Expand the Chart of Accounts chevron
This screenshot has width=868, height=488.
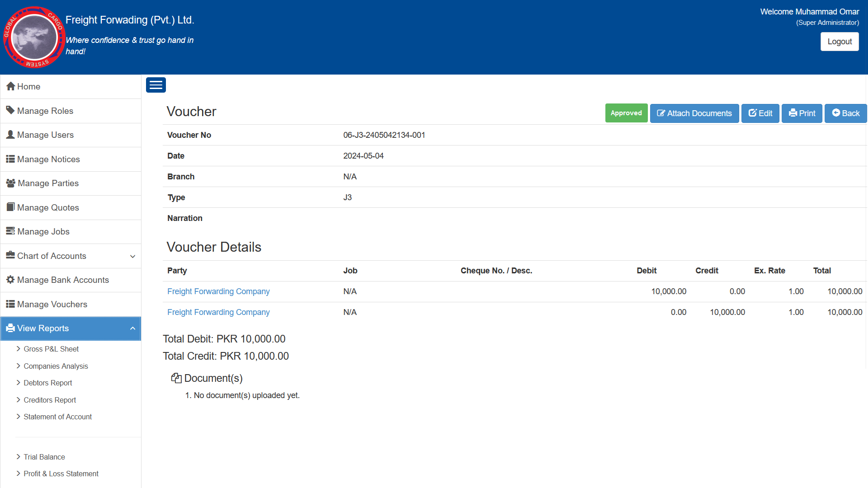click(133, 256)
